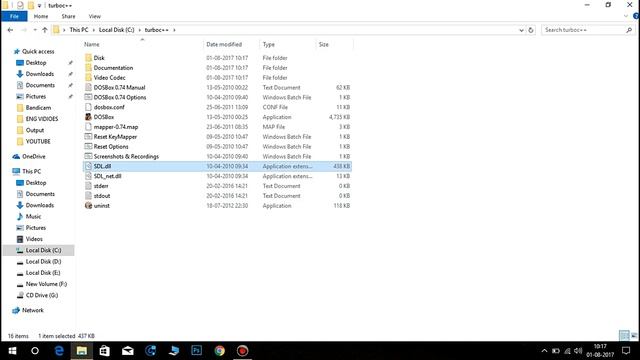Expand the ribbon with the chevron
The image size is (640, 360).
tap(626, 16)
